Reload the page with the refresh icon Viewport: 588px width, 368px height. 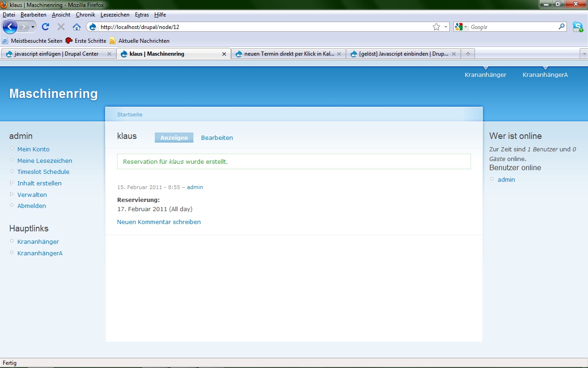pyautogui.click(x=45, y=27)
